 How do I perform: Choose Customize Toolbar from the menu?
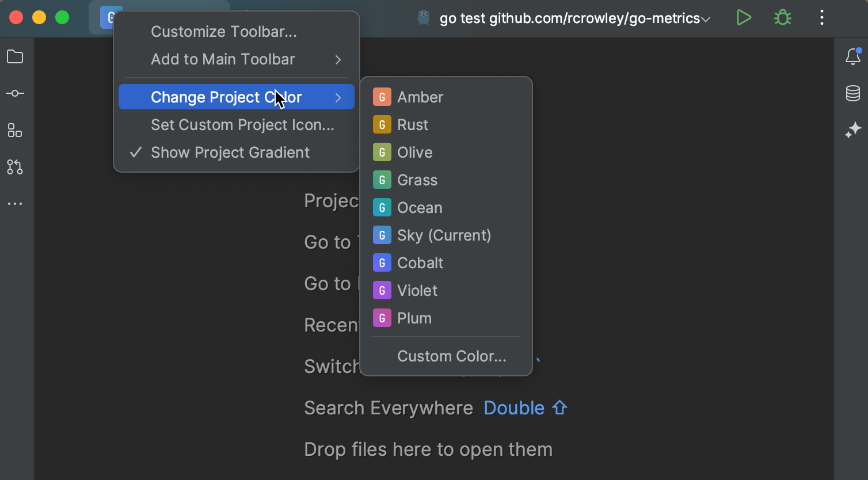pos(224,32)
